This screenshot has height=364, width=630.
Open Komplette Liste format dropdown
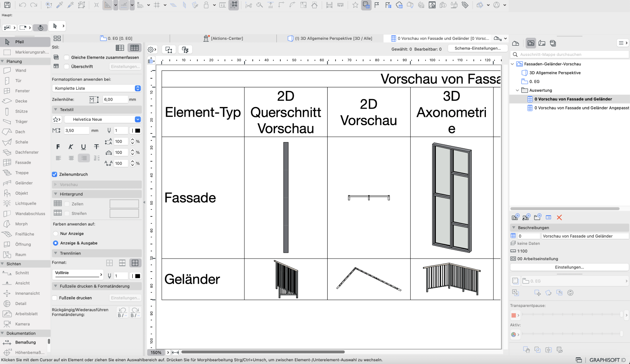96,88
